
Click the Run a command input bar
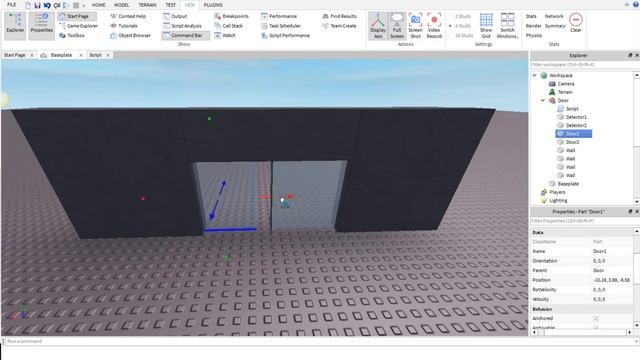320,341
